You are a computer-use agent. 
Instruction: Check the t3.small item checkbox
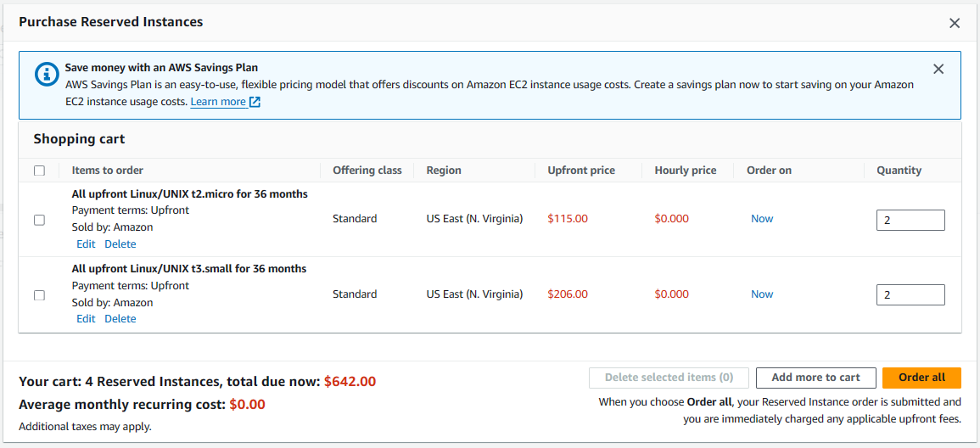[39, 295]
